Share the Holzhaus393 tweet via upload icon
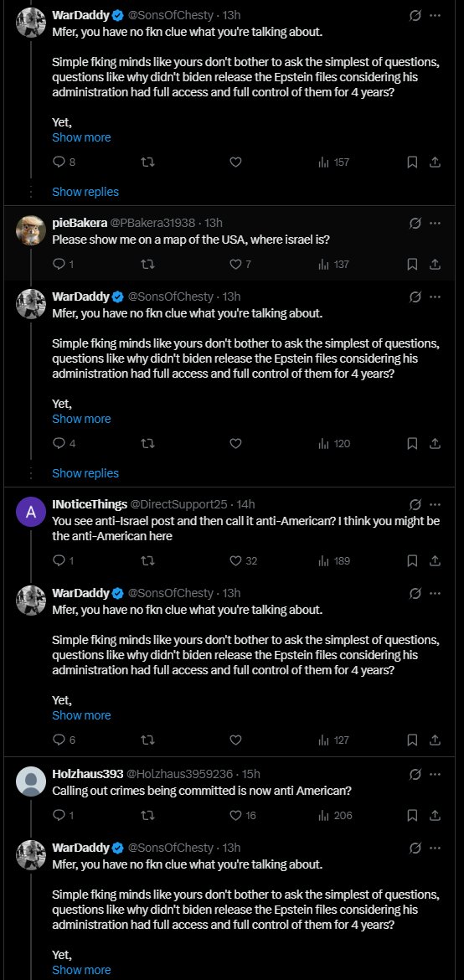The width and height of the screenshot is (464, 980). [436, 816]
